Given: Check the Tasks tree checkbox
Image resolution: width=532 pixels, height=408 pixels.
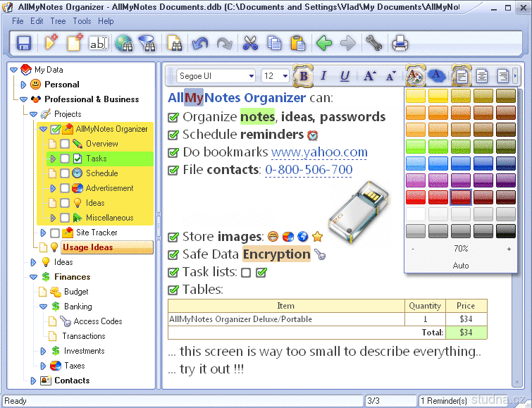Looking at the screenshot, I should click(x=65, y=159).
